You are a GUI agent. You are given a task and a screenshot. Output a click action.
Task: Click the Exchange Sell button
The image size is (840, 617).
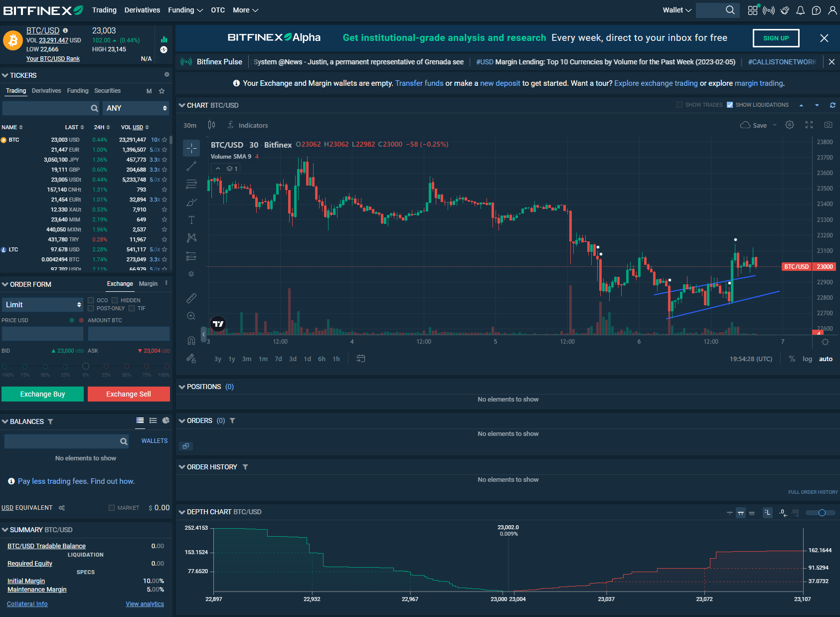click(x=129, y=394)
